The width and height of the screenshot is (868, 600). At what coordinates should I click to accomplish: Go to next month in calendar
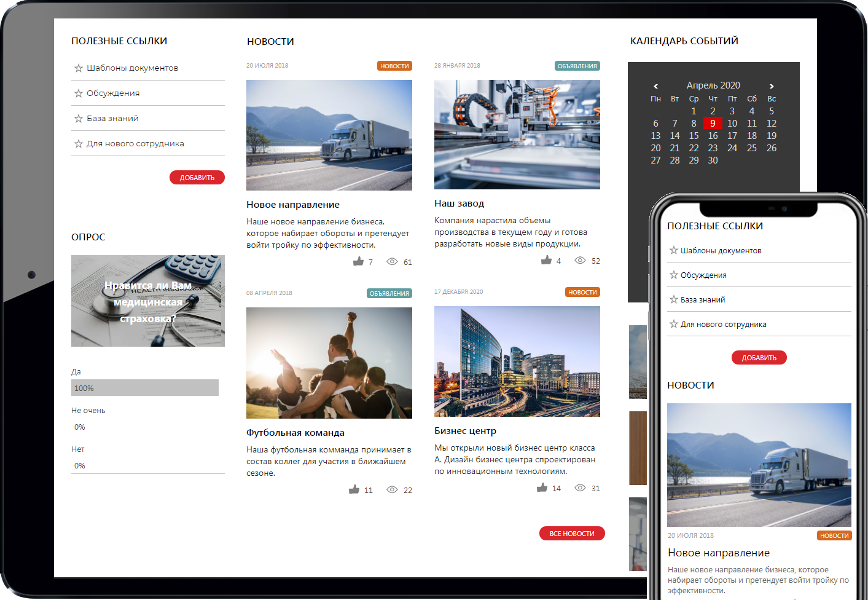point(772,86)
